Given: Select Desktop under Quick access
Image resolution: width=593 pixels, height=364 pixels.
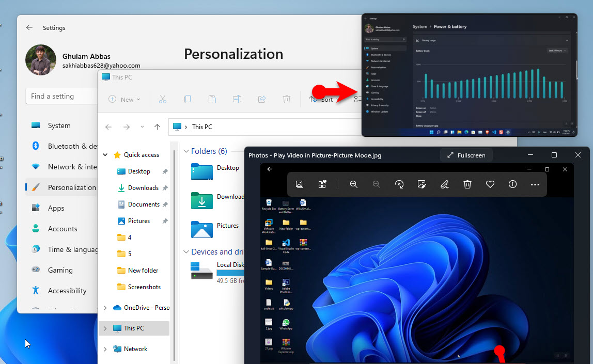Looking at the screenshot, I should tap(139, 171).
